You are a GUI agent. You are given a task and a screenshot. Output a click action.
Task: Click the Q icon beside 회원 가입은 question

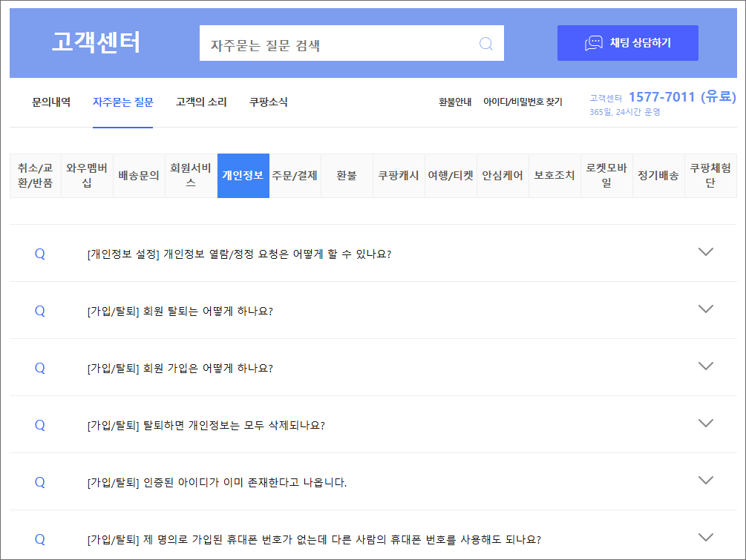click(40, 368)
